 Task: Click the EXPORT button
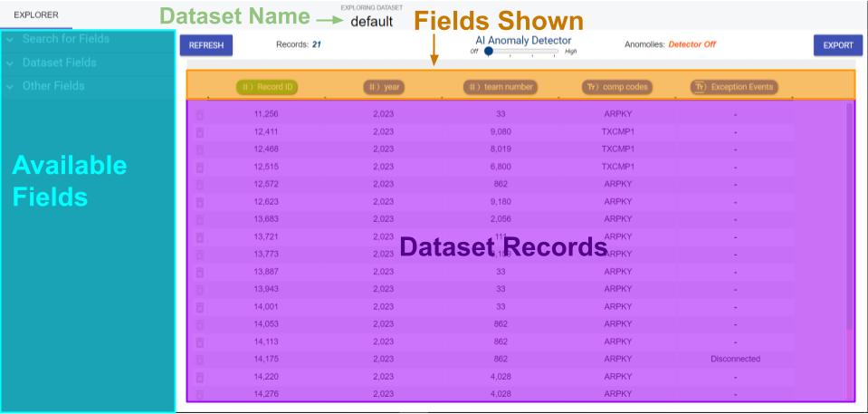(838, 45)
